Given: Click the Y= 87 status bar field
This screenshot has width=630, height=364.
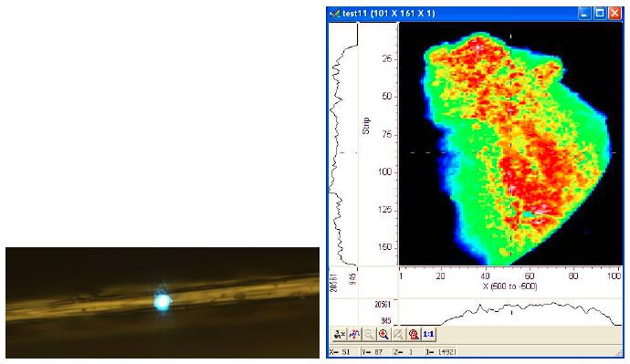Looking at the screenshot, I should pos(376,352).
